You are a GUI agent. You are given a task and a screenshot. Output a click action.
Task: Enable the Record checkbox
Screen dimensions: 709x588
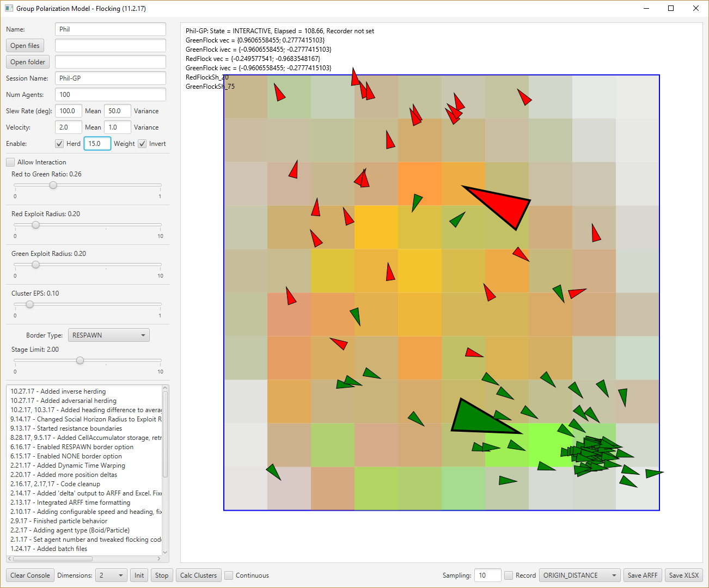tap(509, 575)
